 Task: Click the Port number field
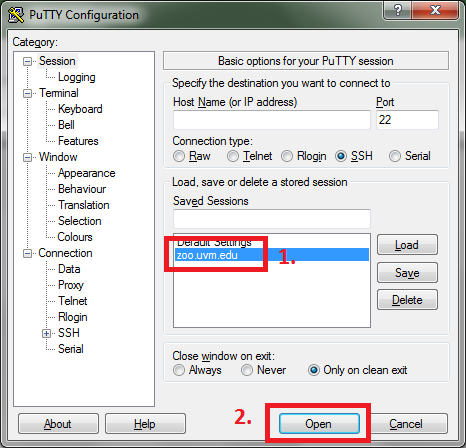coord(407,120)
